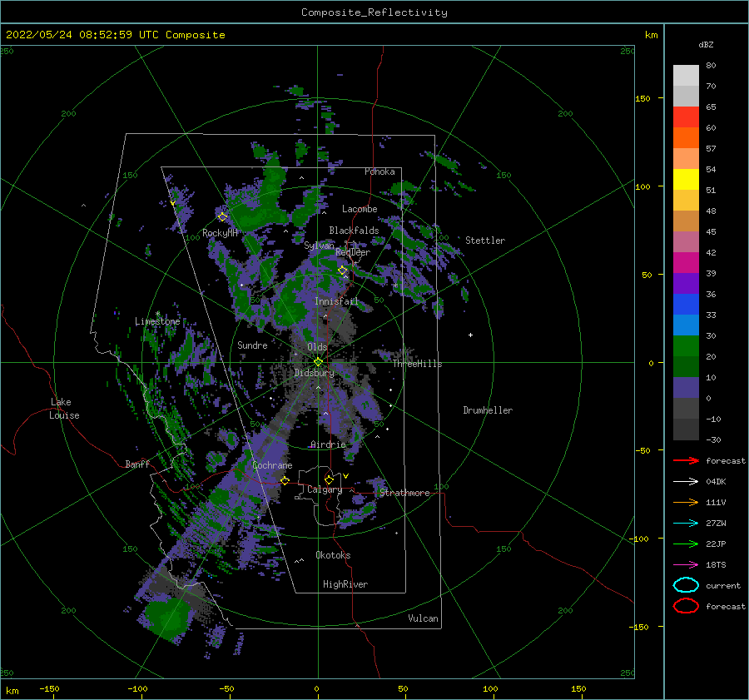The image size is (749, 700).
Task: Click the current legend text
Action: coord(723,585)
